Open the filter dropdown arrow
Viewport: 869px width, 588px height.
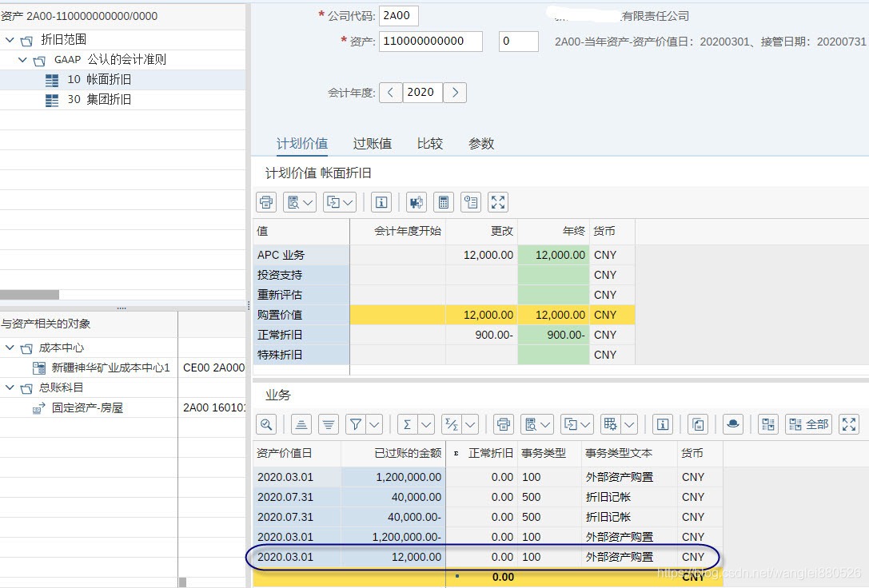[x=375, y=425]
